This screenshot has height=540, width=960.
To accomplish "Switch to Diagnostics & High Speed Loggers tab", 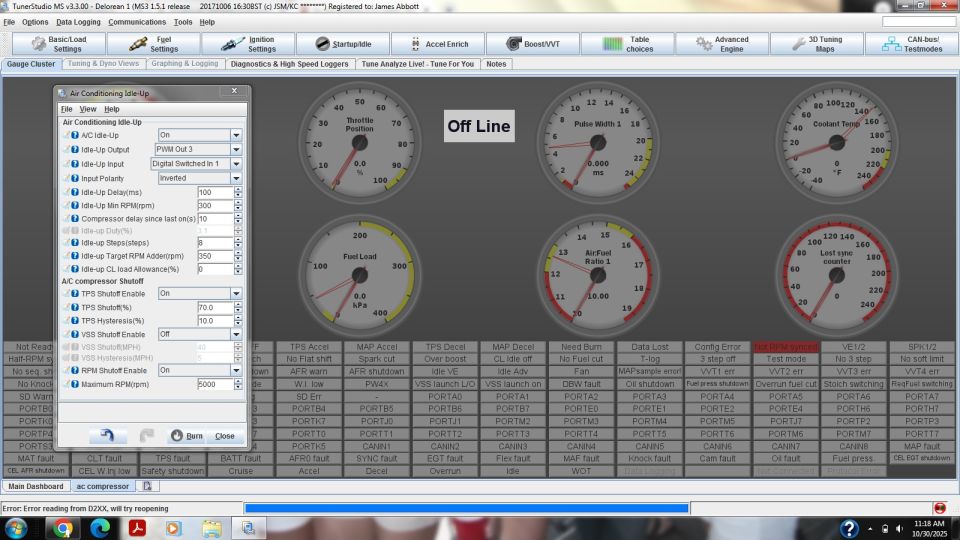I will coord(290,64).
